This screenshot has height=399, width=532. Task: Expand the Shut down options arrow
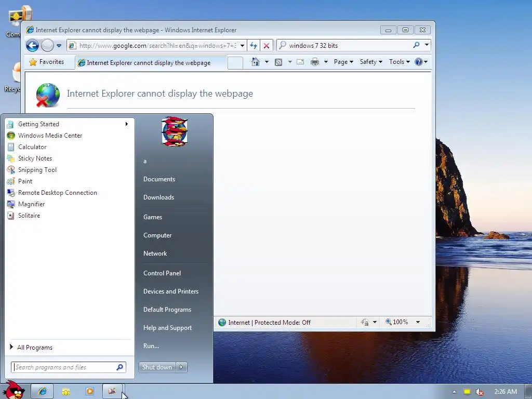(x=181, y=367)
